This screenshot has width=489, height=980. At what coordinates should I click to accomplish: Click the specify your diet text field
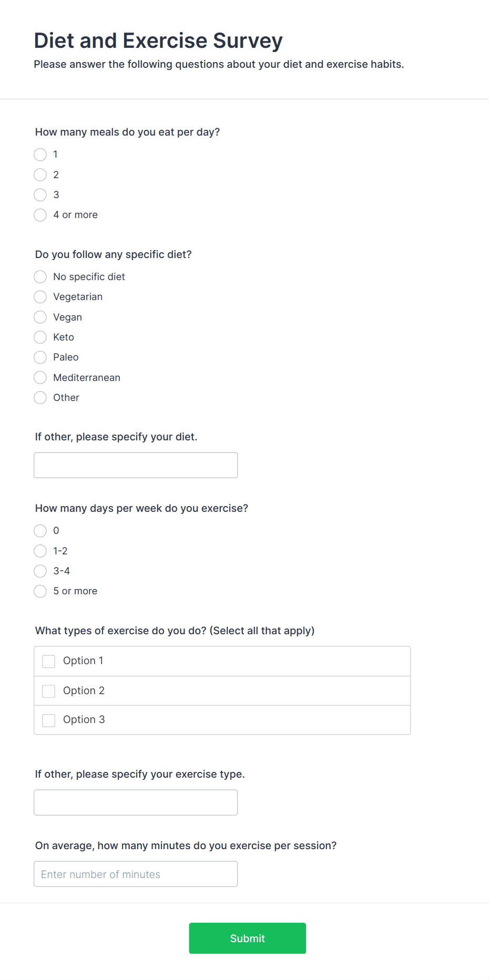[x=136, y=466]
